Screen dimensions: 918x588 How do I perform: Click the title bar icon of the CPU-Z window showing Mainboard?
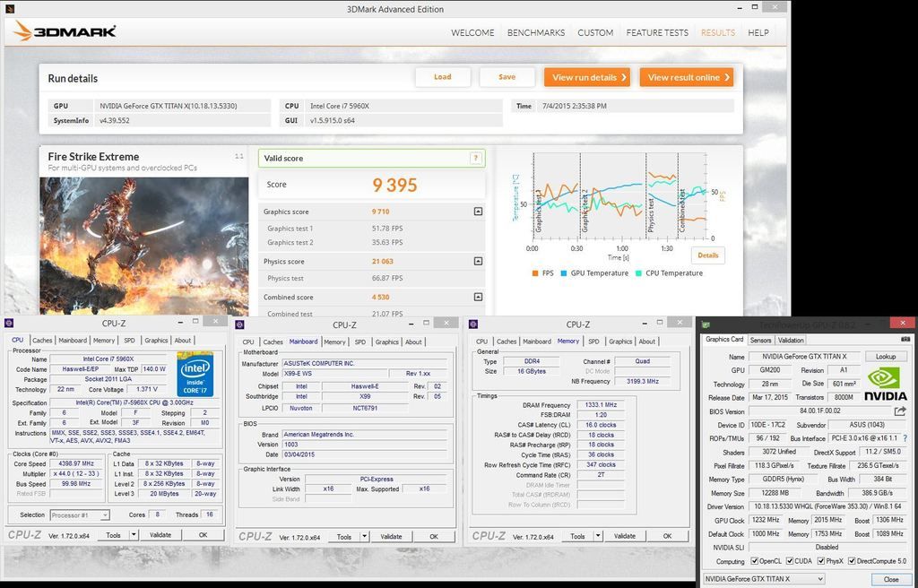[x=238, y=324]
